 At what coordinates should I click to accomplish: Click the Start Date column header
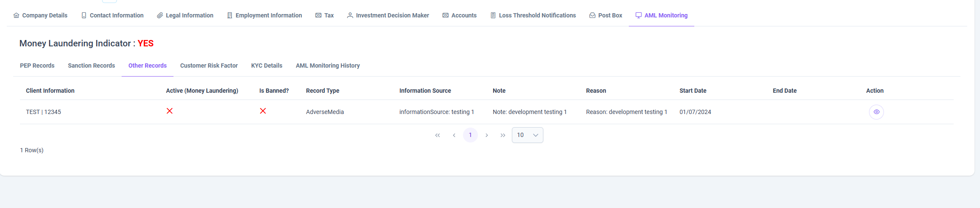(693, 91)
